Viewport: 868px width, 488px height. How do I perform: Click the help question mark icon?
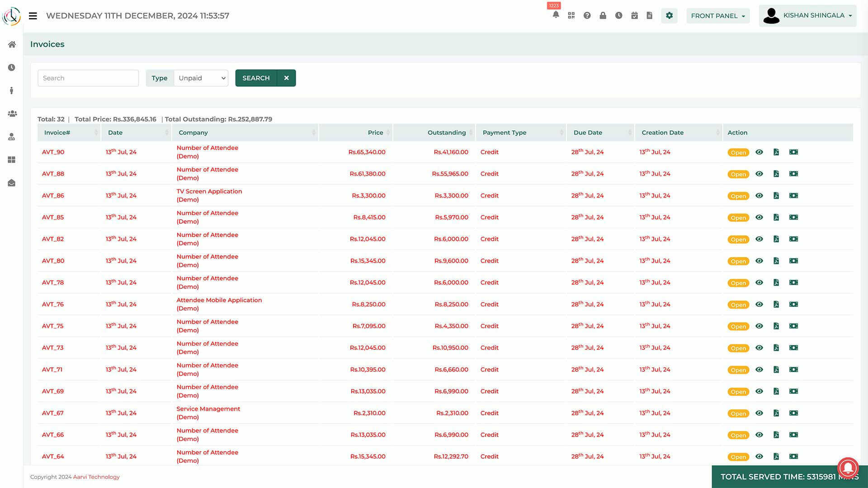[587, 15]
